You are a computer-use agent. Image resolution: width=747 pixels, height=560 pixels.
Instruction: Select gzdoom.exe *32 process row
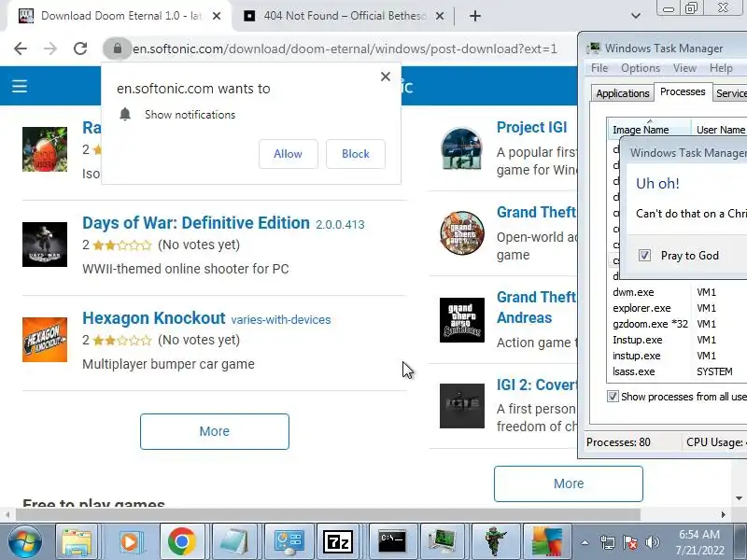677,324
